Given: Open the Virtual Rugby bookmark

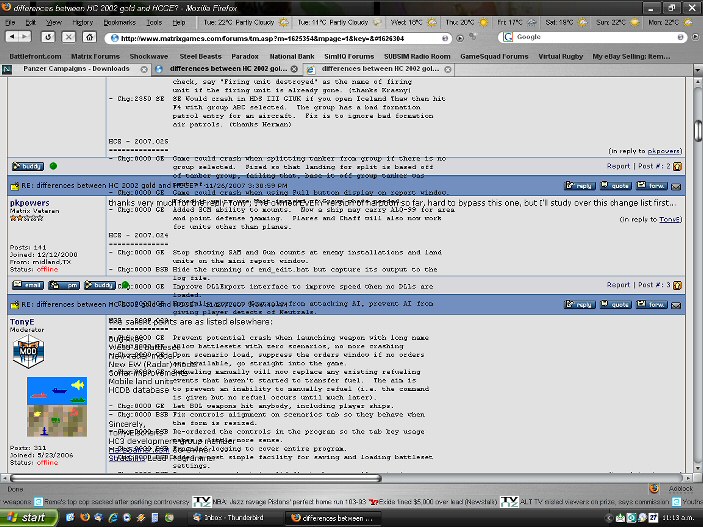Looking at the screenshot, I should (x=560, y=57).
